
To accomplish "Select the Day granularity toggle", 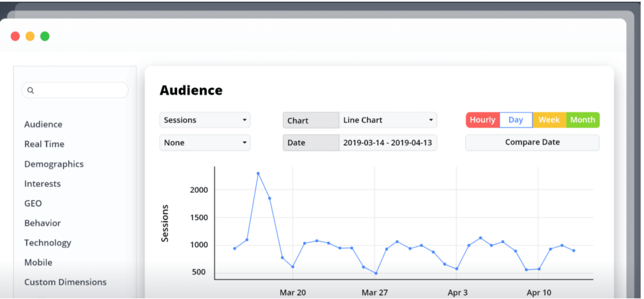I will tap(516, 120).
